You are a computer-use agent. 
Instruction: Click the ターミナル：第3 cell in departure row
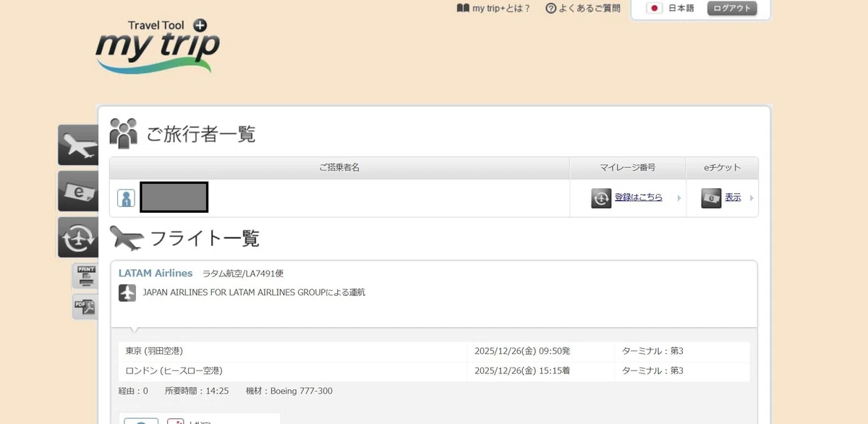682,352
